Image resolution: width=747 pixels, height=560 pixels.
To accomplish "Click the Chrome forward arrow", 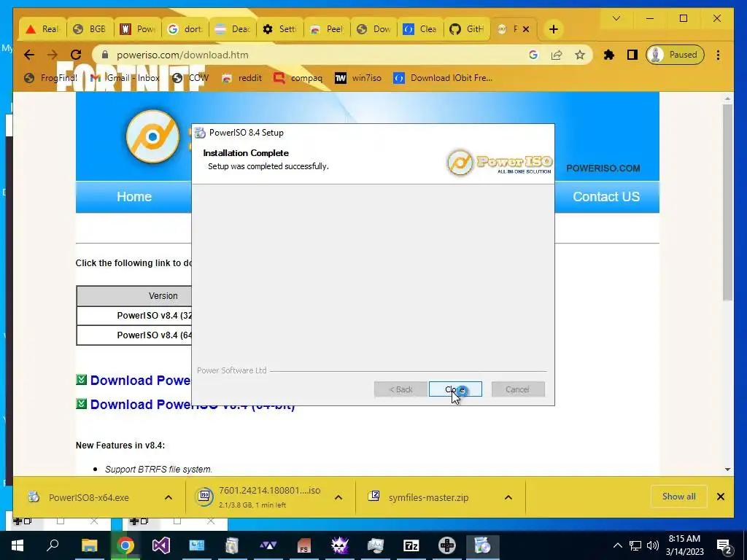I will tap(53, 55).
